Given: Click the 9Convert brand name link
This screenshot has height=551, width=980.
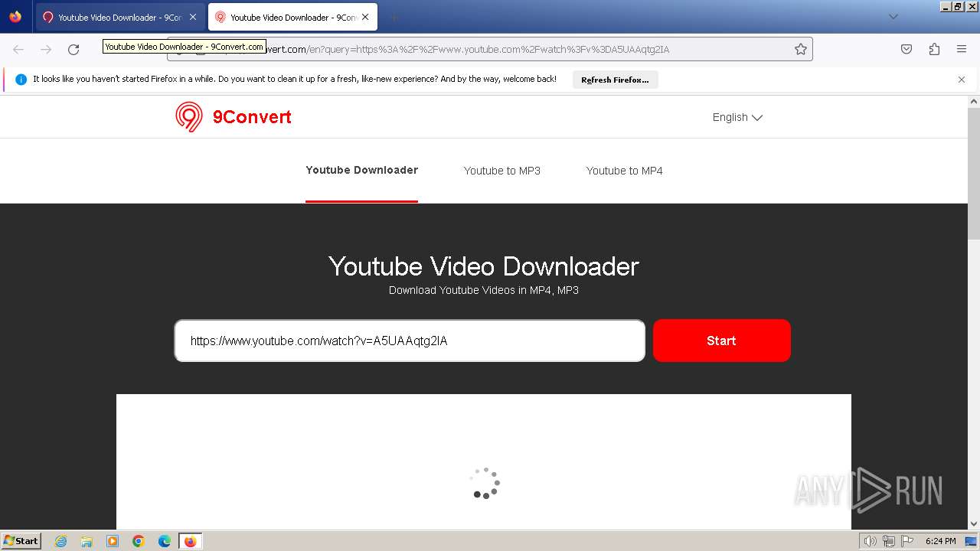Looking at the screenshot, I should pos(252,117).
